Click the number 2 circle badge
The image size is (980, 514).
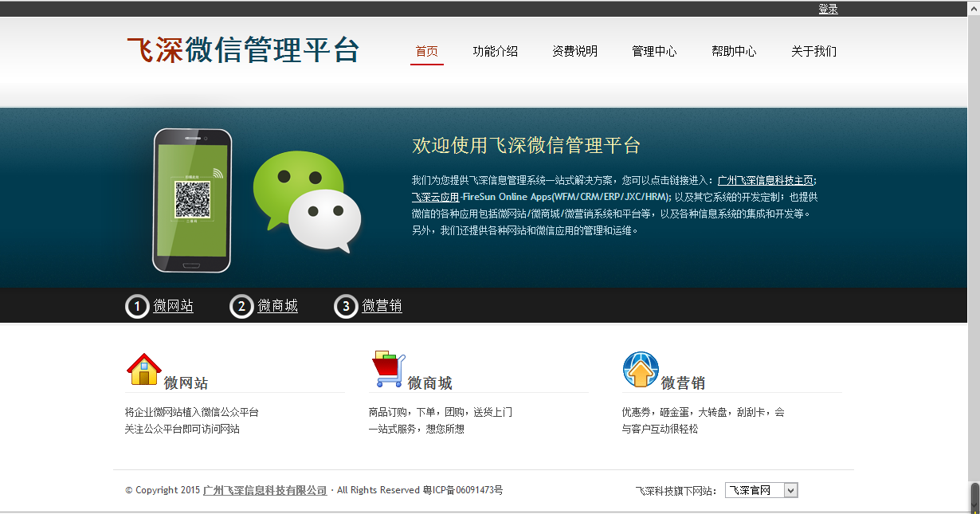[241, 306]
